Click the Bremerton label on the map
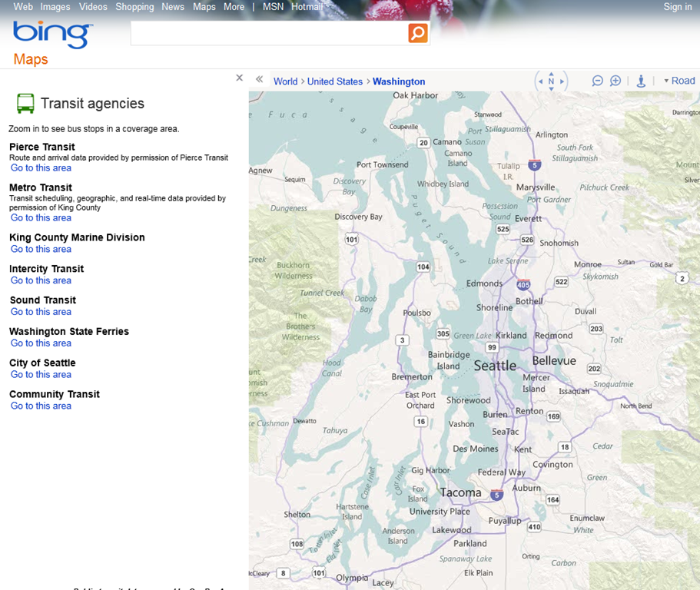The width and height of the screenshot is (700, 590). (412, 376)
